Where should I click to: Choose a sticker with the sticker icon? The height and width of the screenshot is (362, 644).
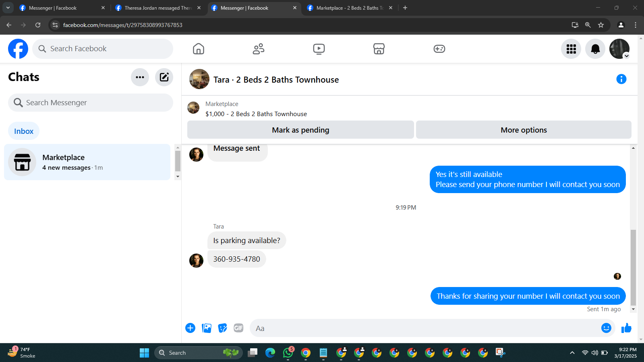click(223, 328)
